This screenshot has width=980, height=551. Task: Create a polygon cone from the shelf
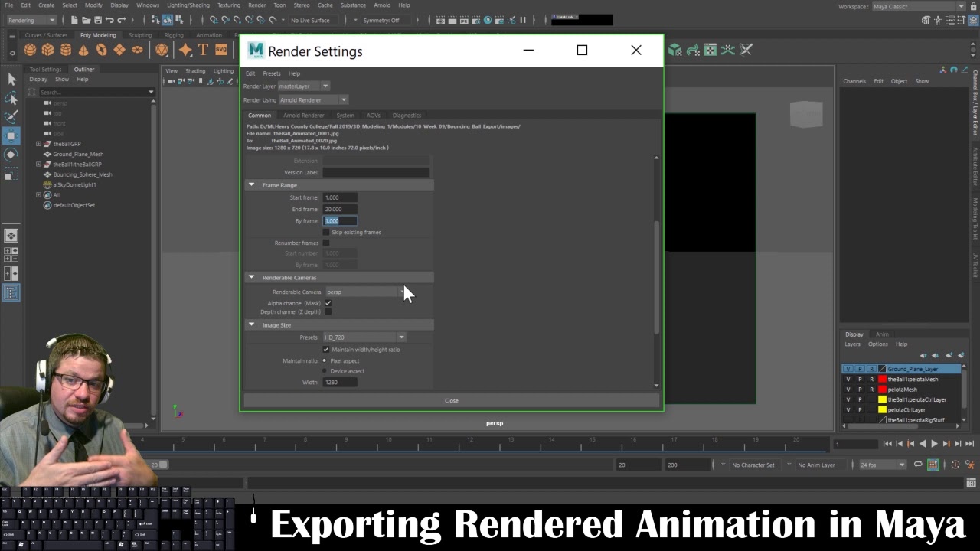(x=83, y=50)
